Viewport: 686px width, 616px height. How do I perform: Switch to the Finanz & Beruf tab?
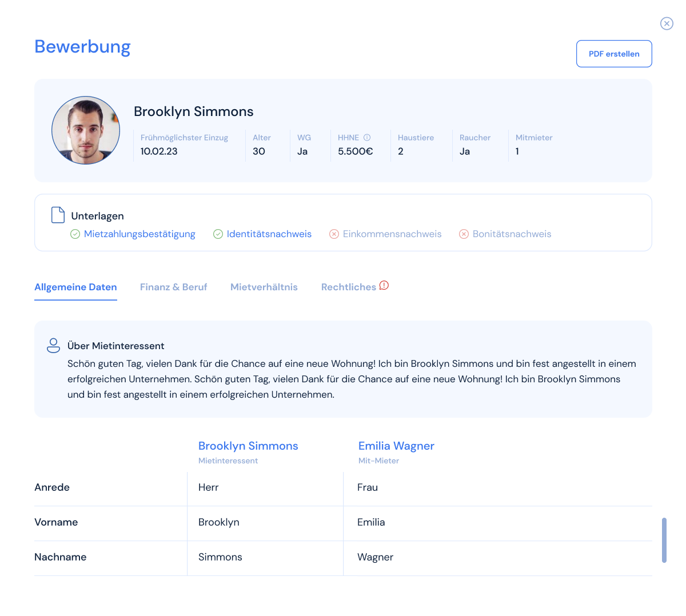173,287
